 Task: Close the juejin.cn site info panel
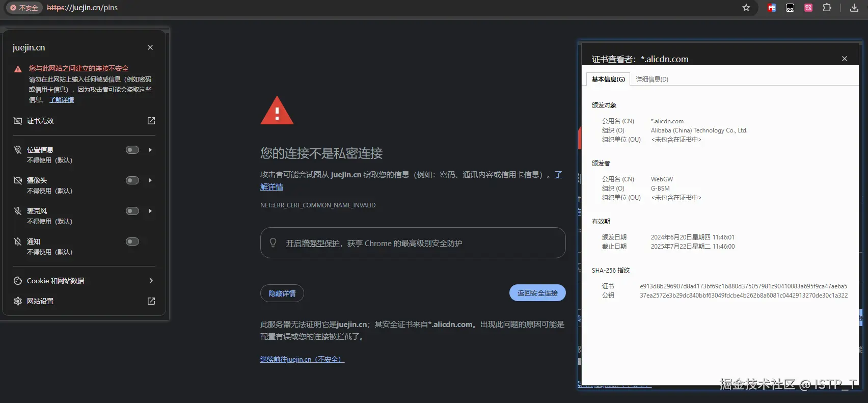(x=150, y=47)
